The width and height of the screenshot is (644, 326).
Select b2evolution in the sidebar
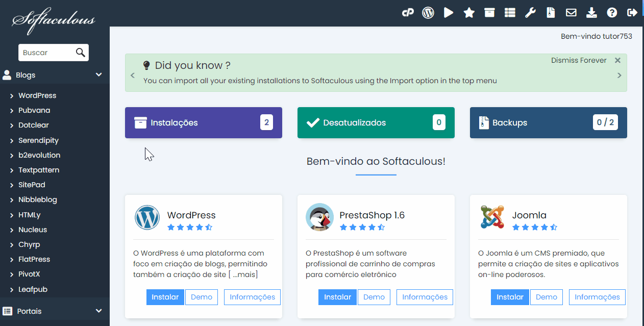click(x=39, y=155)
